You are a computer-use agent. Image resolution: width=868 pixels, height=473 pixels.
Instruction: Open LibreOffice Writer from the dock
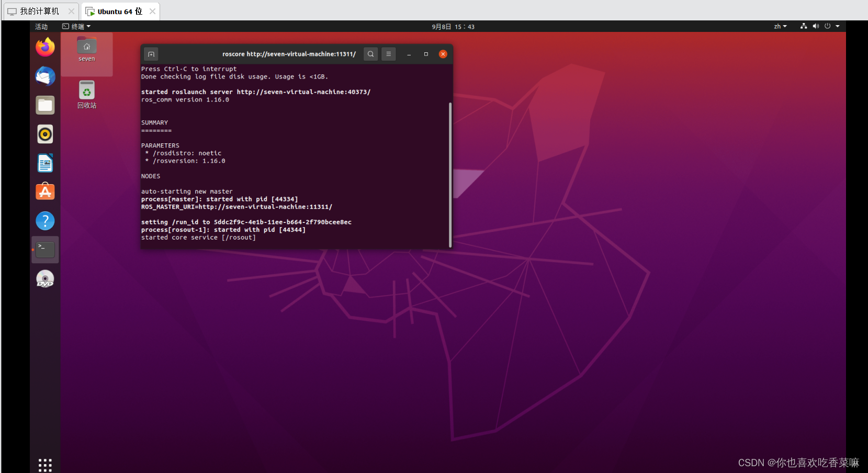point(45,163)
